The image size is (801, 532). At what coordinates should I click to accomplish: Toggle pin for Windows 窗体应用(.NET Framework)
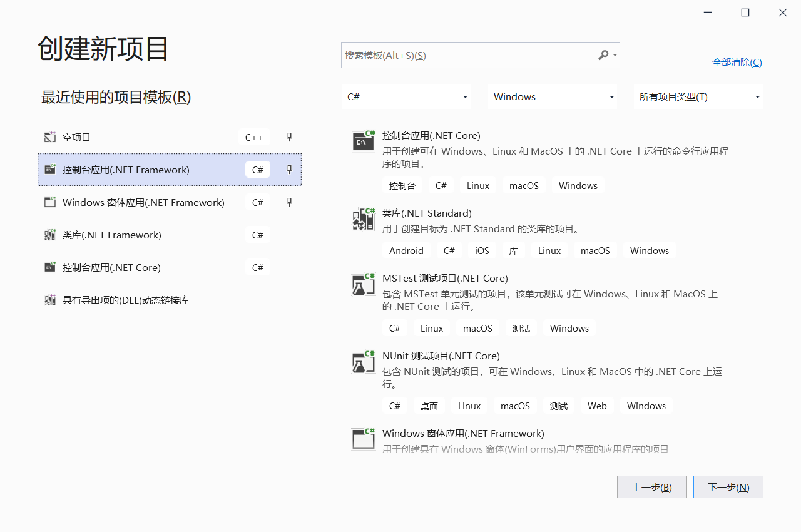tap(289, 202)
